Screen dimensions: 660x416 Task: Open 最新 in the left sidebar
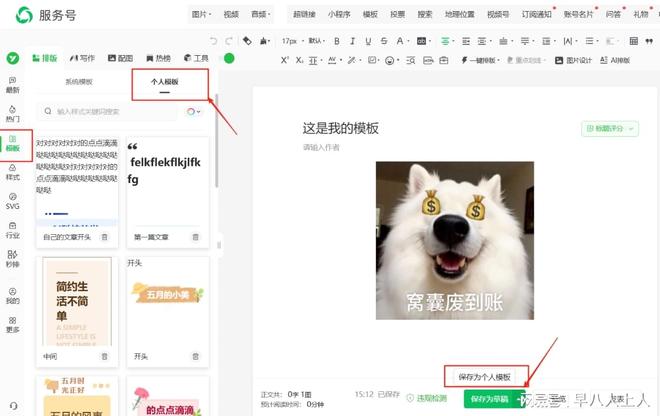(13, 85)
